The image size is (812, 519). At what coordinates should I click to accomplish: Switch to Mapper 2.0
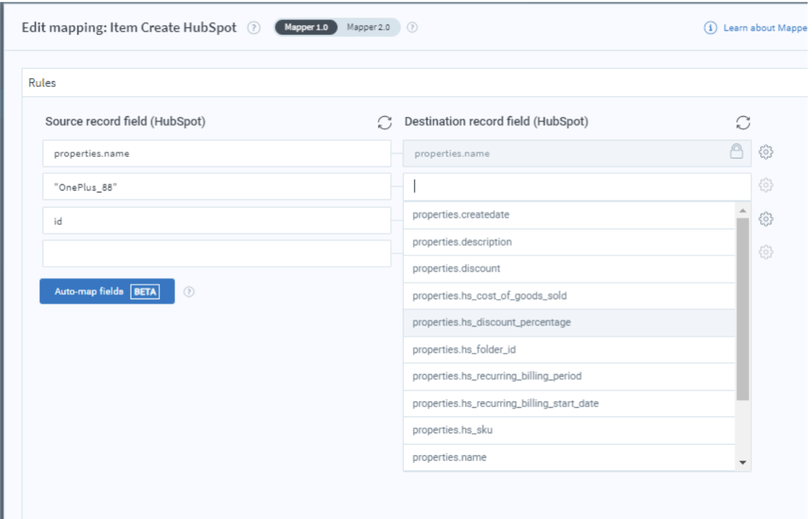point(368,28)
